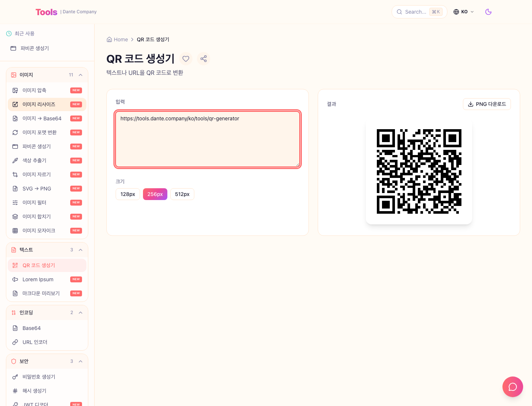This screenshot has height=406, width=532.
Task: Click the Base64 file icon
Action: click(x=15, y=328)
